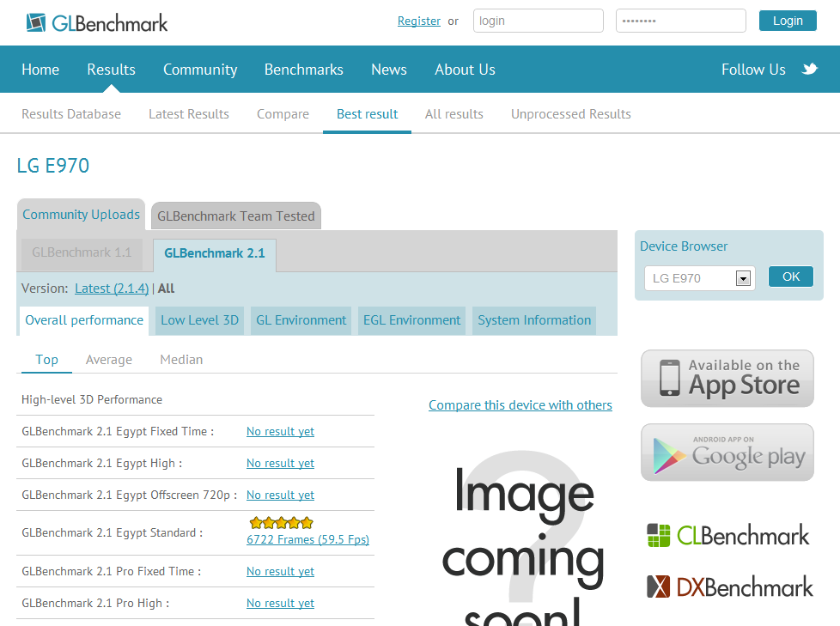The height and width of the screenshot is (626, 840).
Task: Switch to Median results tab
Action: tap(181, 360)
